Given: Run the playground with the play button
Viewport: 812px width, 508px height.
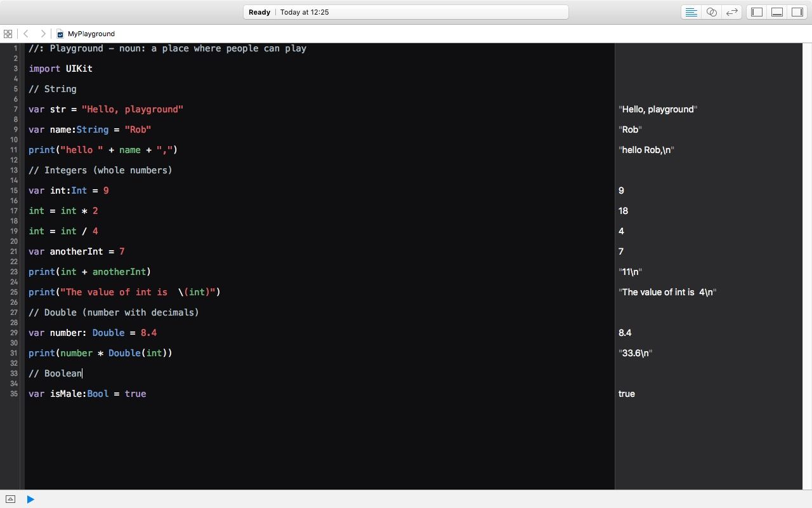Looking at the screenshot, I should pyautogui.click(x=30, y=499).
